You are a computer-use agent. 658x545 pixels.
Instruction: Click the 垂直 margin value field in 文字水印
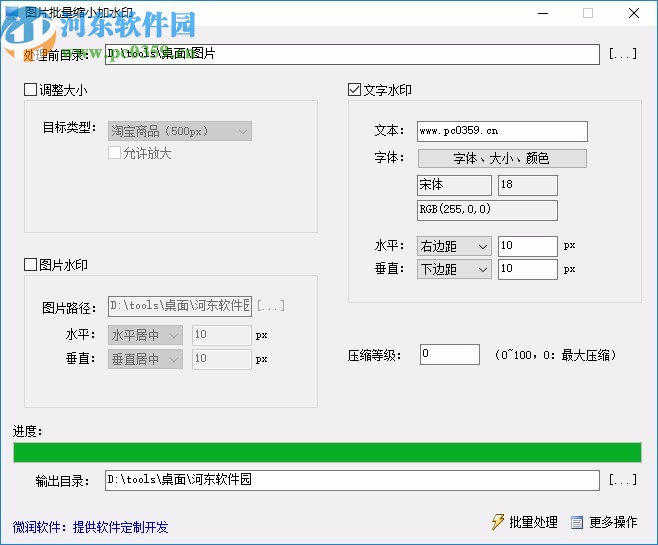[x=527, y=269]
